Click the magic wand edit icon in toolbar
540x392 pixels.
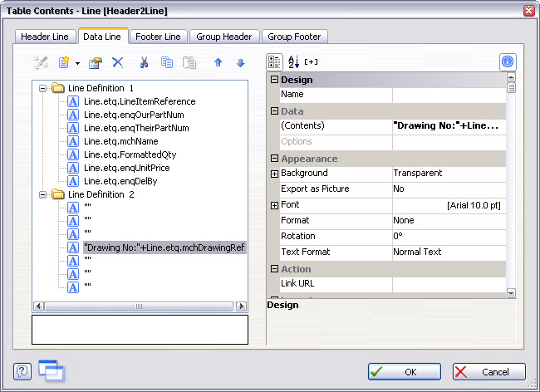pos(41,62)
